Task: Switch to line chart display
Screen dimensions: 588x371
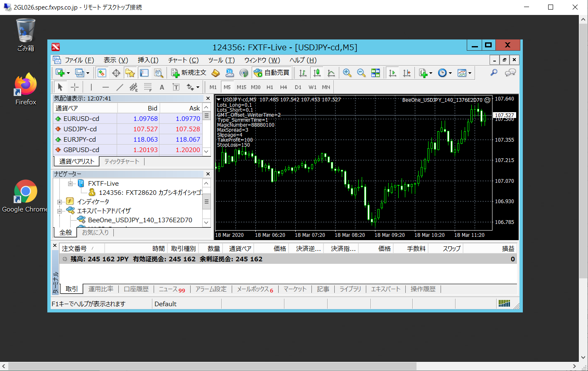Action: coord(331,73)
